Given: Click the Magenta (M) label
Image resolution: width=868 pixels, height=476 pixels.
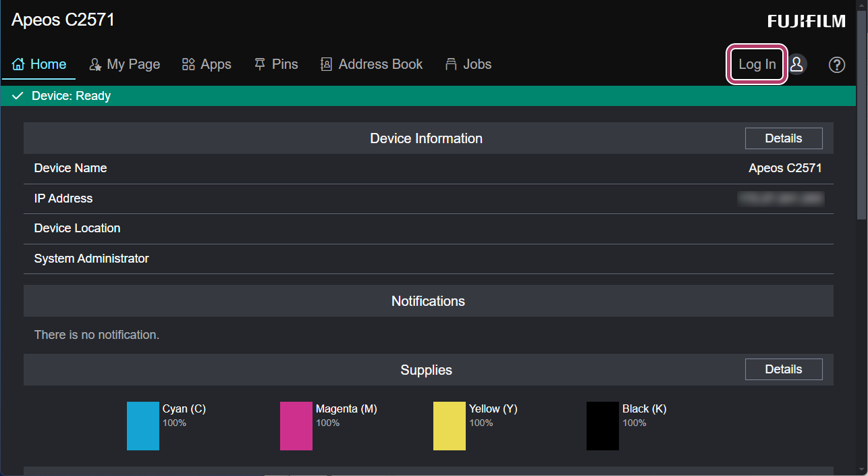Looking at the screenshot, I should 346,409.
